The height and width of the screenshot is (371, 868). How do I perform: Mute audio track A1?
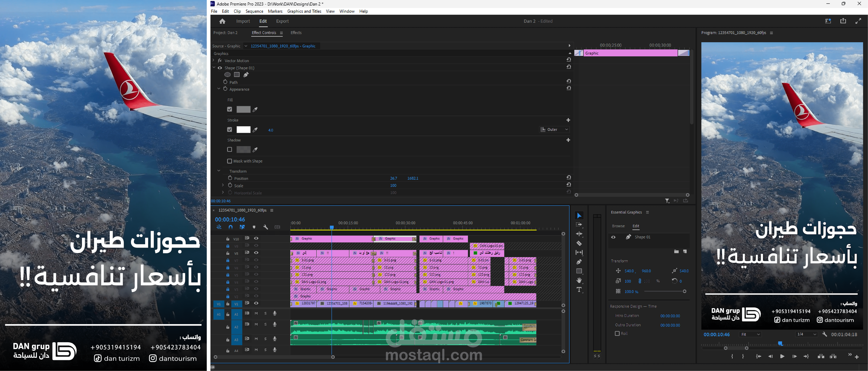(x=256, y=313)
